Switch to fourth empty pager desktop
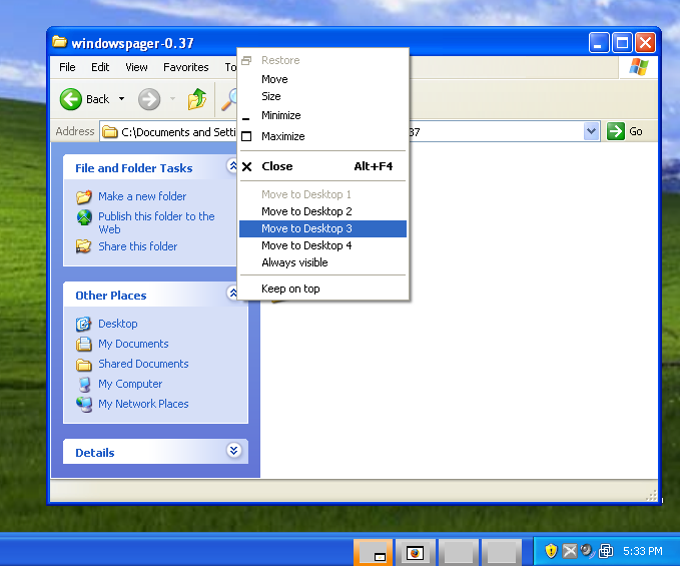 pos(501,553)
